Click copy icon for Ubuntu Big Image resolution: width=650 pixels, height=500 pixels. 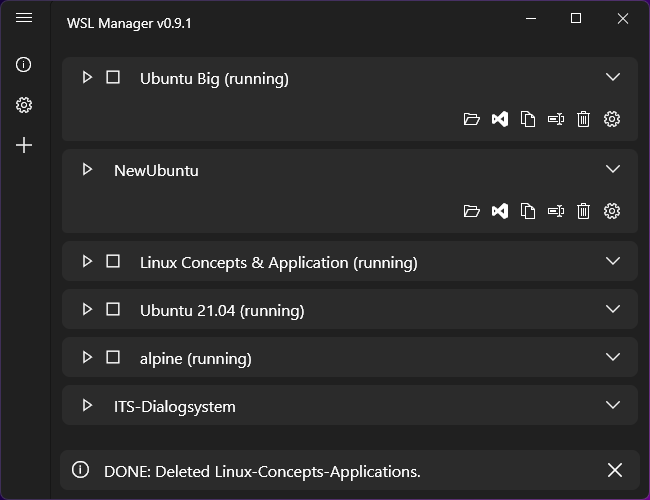click(528, 119)
